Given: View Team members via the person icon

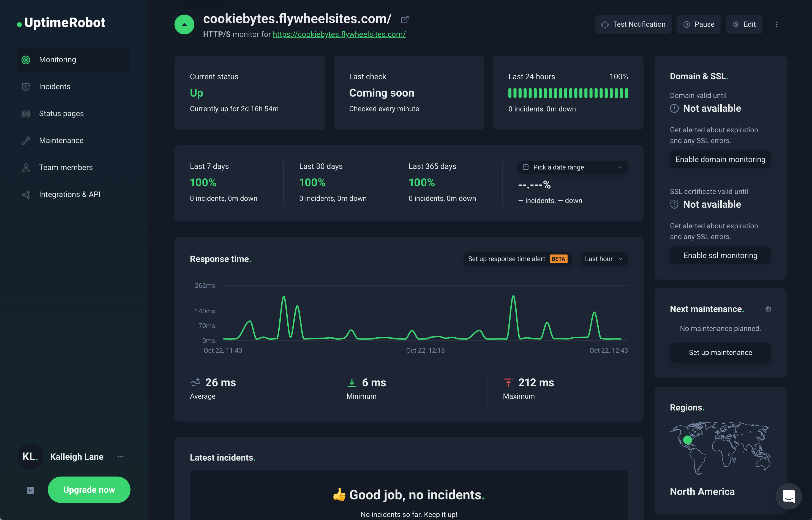Looking at the screenshot, I should pos(26,167).
